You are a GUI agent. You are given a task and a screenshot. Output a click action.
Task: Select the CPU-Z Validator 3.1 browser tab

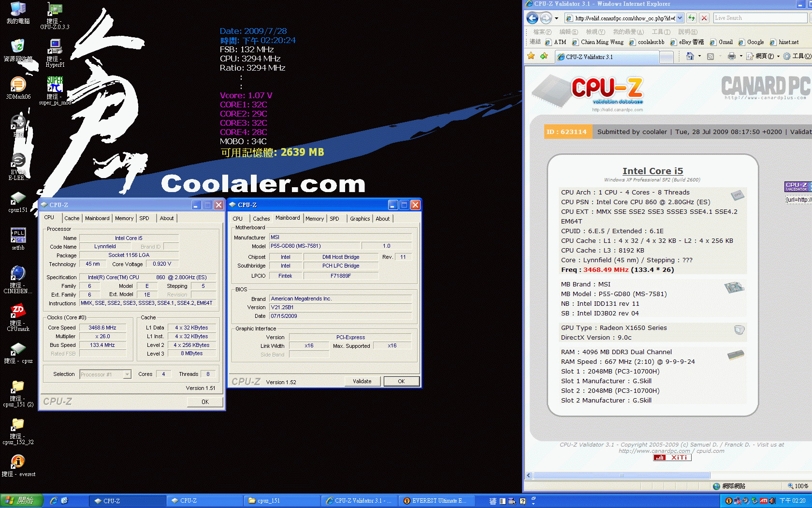(608, 57)
